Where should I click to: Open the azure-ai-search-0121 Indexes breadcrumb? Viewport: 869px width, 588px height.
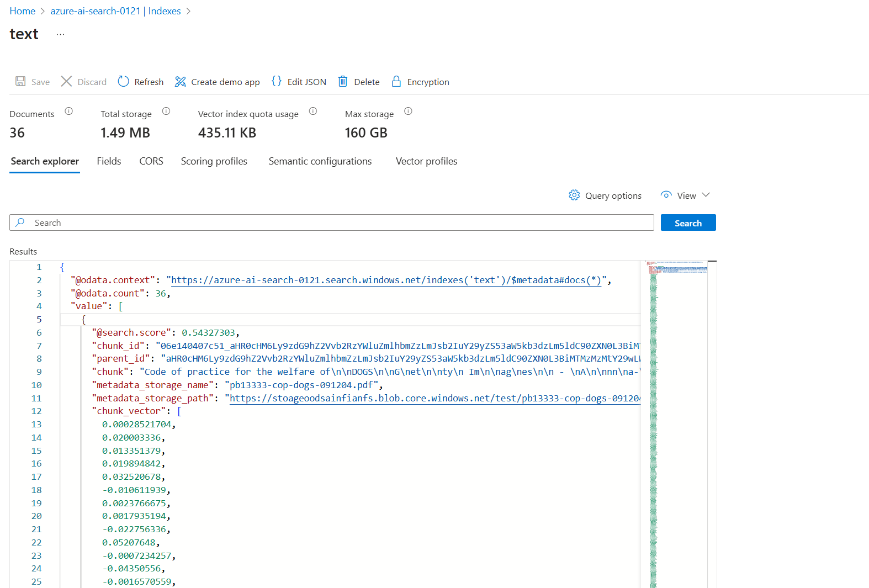[x=115, y=11]
